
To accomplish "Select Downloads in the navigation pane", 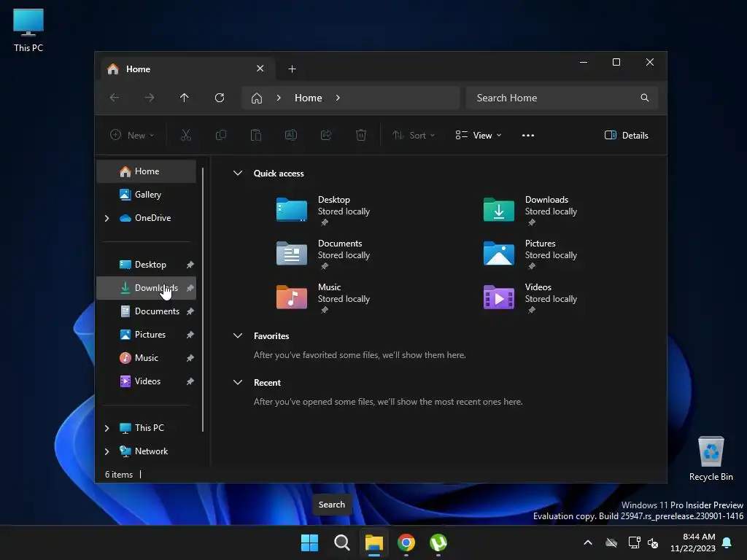I will pyautogui.click(x=146, y=288).
